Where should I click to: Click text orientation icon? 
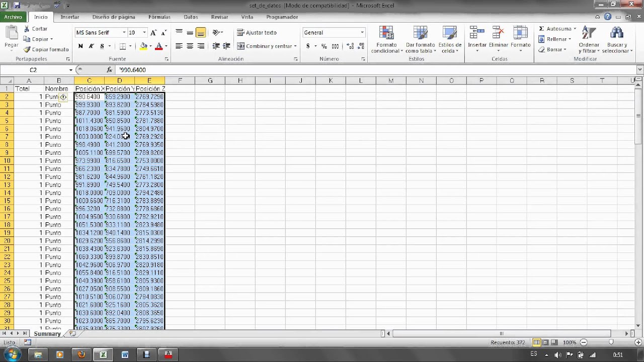(x=216, y=33)
